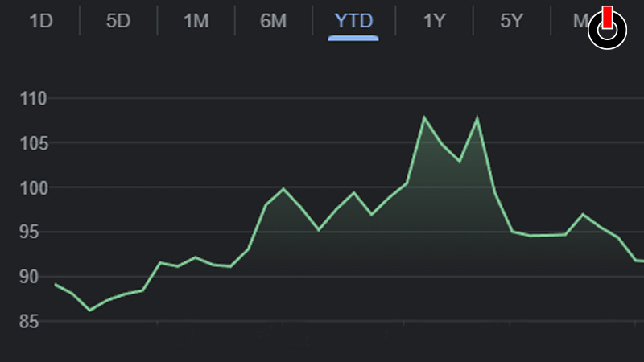This screenshot has height=362, width=644.
Task: Switch to the 5Y range
Action: [x=512, y=21]
